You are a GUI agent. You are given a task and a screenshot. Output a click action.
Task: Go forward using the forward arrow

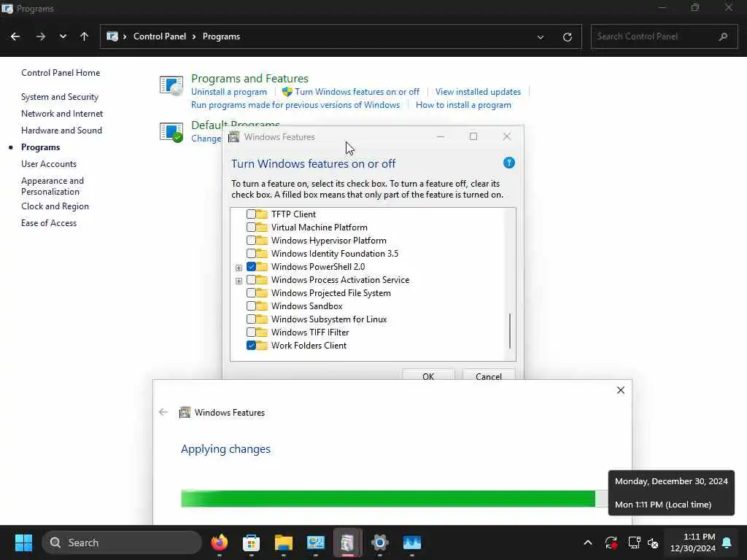click(x=41, y=36)
